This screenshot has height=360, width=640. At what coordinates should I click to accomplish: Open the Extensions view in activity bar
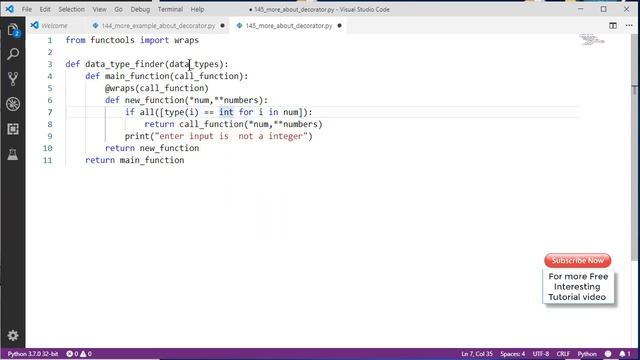coord(13,129)
